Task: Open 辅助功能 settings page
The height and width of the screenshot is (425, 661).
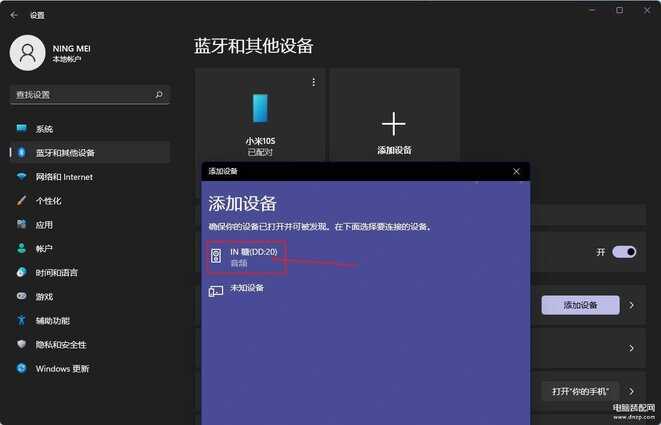Action: 90,320
